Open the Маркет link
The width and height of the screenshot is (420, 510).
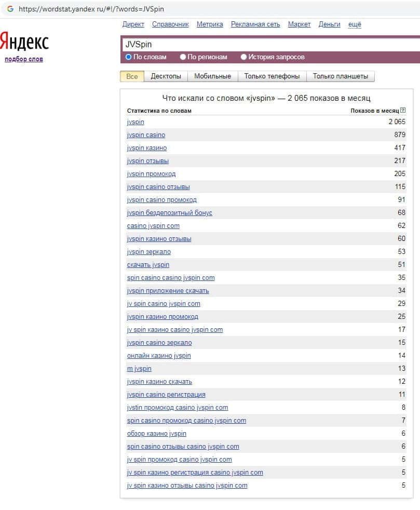300,24
